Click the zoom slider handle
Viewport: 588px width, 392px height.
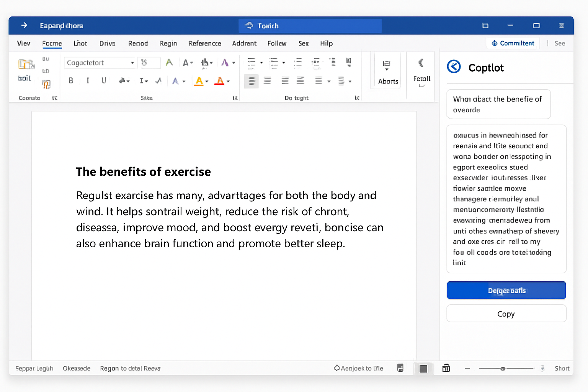(503, 369)
